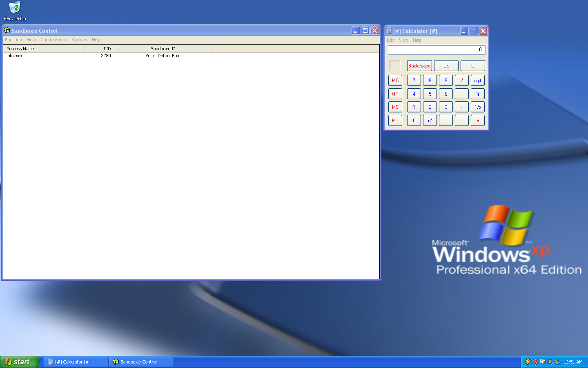This screenshot has height=368, width=588.
Task: Open the Function menu in Sandboxie
Action: coord(13,40)
